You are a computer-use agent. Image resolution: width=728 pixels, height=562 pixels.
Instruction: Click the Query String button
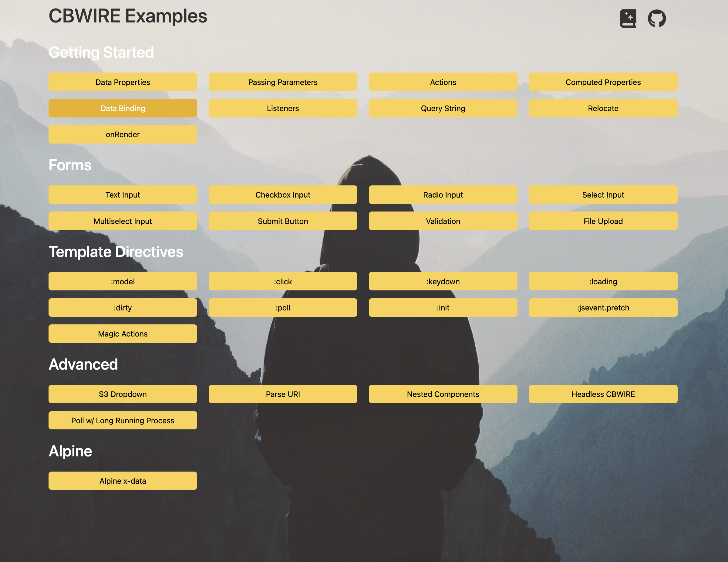click(443, 108)
